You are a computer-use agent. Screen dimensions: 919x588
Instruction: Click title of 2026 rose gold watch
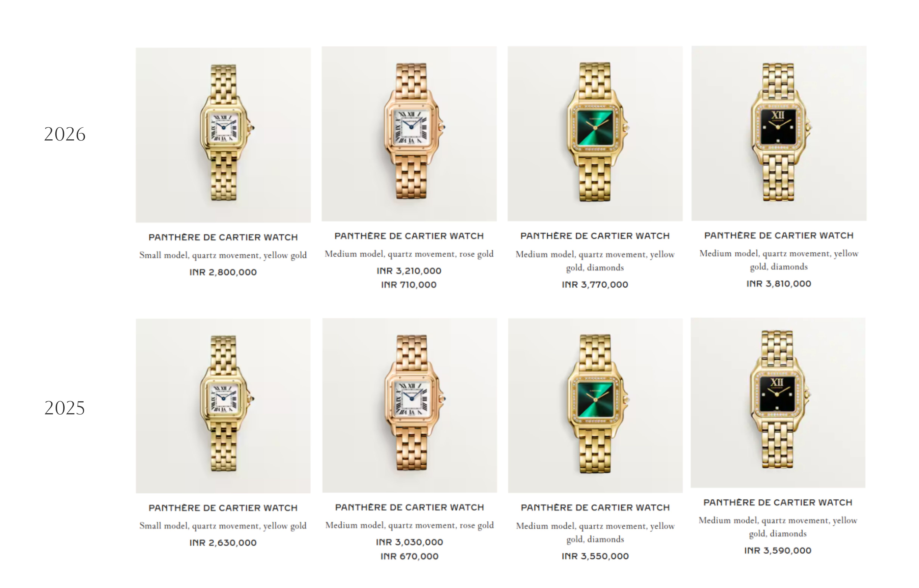tap(409, 236)
